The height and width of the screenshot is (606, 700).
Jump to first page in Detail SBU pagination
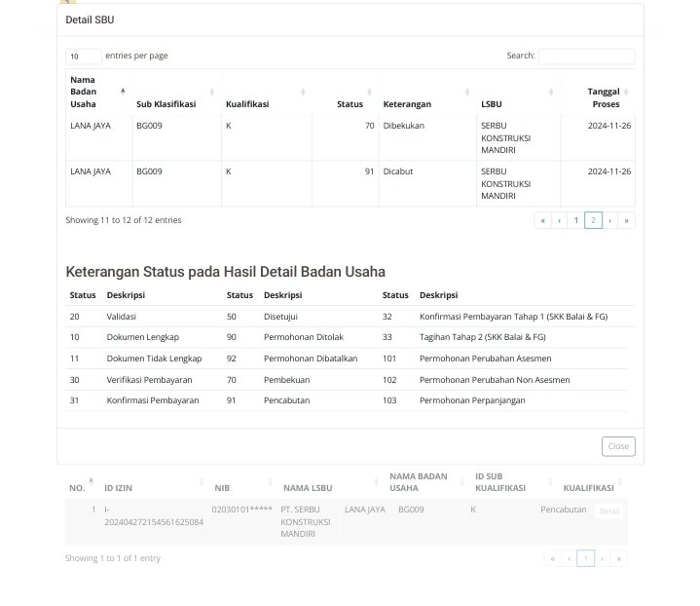(x=542, y=220)
